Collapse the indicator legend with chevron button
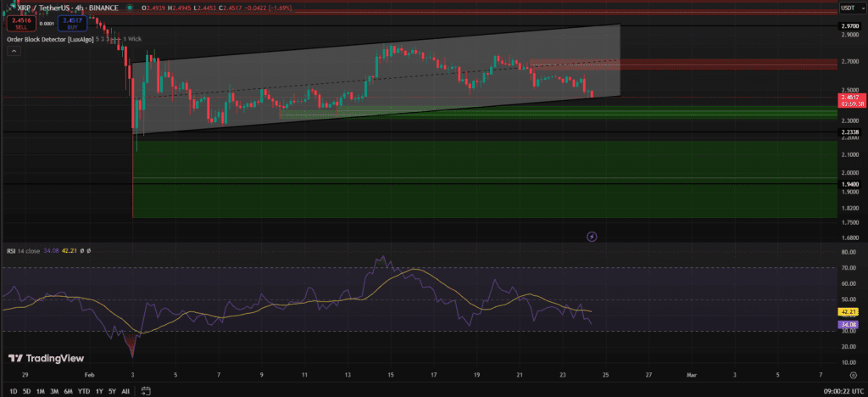Image resolution: width=868 pixels, height=397 pixels. (x=14, y=51)
